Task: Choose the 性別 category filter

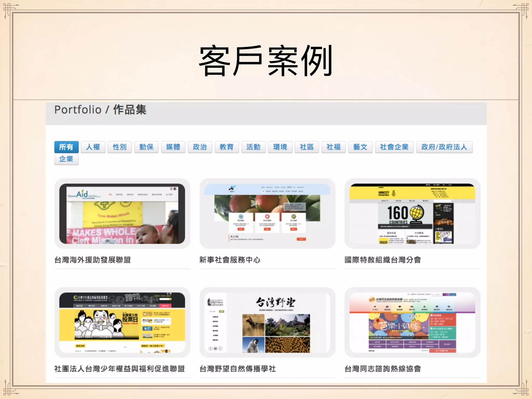Action: pyautogui.click(x=119, y=147)
